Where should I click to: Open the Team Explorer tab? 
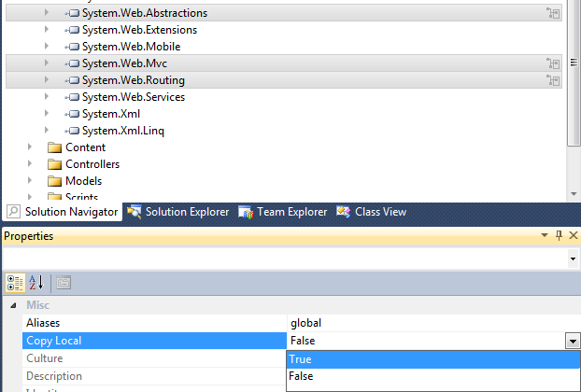coord(282,212)
